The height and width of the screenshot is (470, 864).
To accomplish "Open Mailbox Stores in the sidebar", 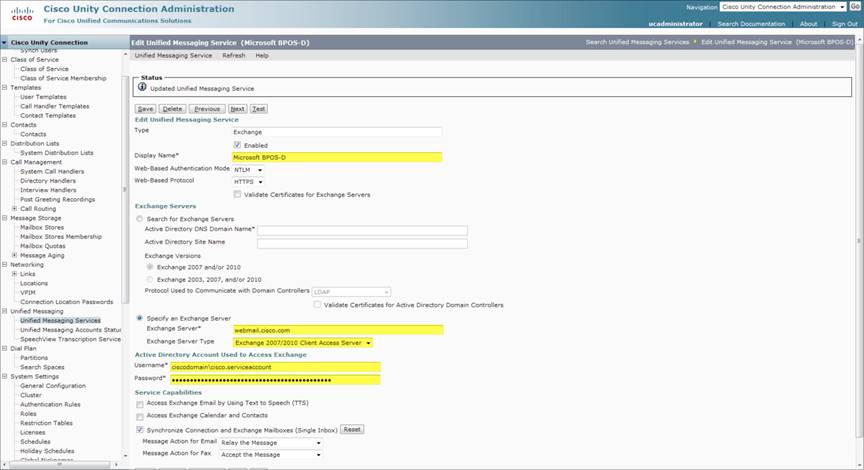I will coord(42,228).
